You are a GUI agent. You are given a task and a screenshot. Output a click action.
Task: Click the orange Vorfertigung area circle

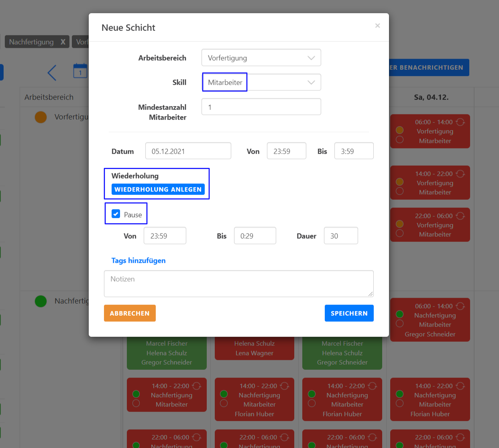tap(41, 117)
